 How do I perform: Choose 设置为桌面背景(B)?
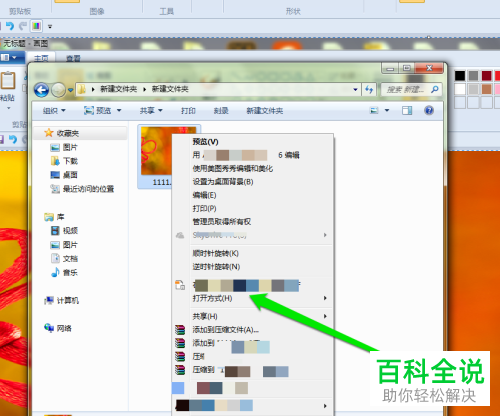pyautogui.click(x=223, y=182)
